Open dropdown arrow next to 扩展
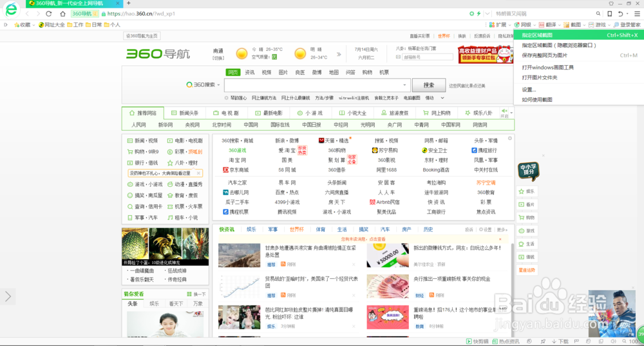This screenshot has height=346, width=644. tap(510, 25)
